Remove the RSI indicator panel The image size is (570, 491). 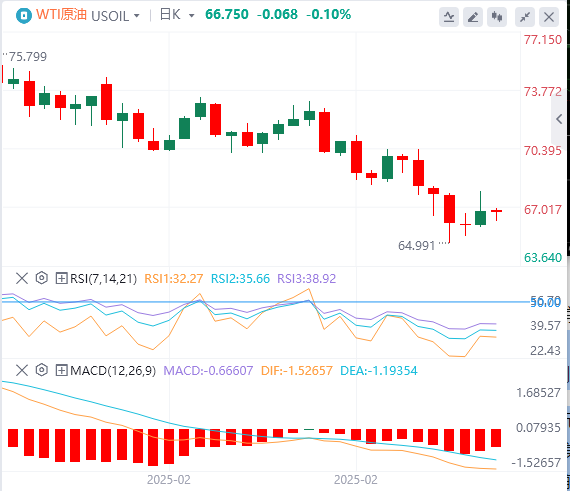pos(22,278)
